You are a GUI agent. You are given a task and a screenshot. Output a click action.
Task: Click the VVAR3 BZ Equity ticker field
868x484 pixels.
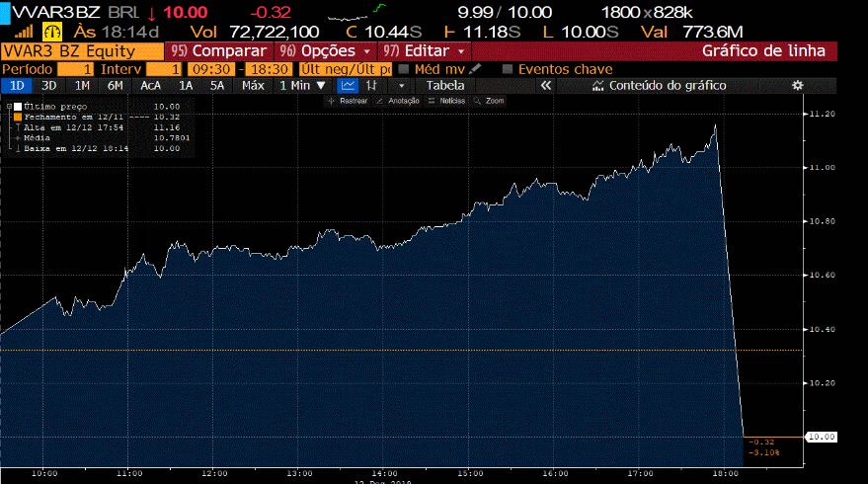click(x=81, y=50)
